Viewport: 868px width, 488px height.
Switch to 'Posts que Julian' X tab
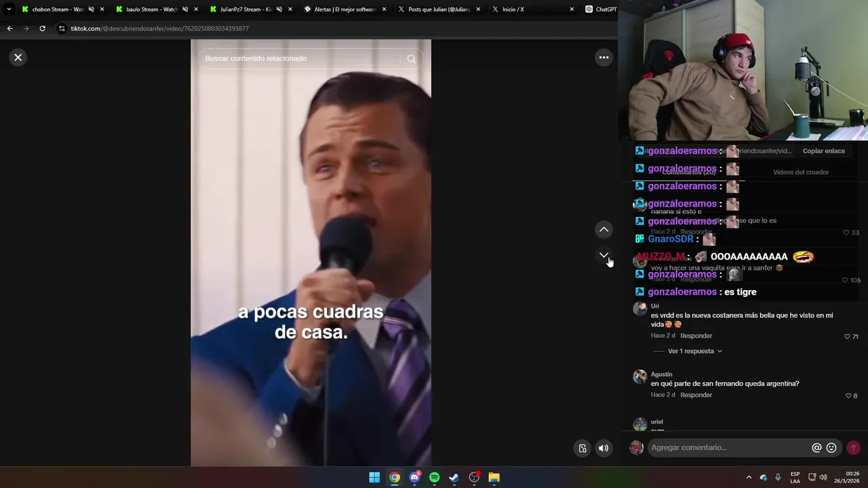point(439,9)
